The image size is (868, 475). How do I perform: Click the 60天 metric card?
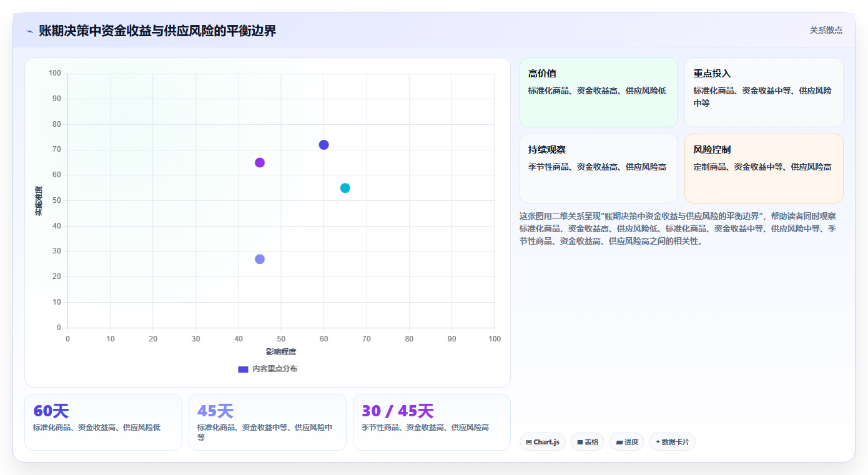coord(103,422)
